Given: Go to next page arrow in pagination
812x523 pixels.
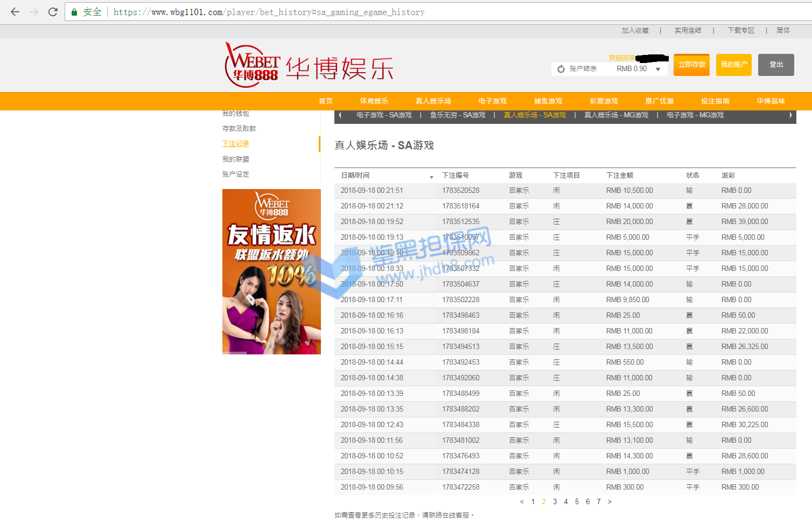Looking at the screenshot, I should [x=610, y=501].
